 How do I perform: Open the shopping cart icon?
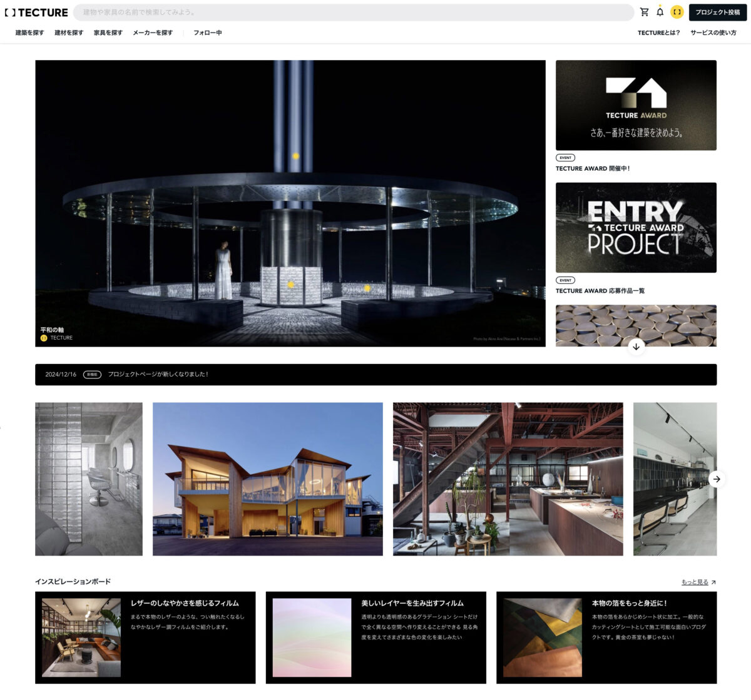[x=643, y=12]
